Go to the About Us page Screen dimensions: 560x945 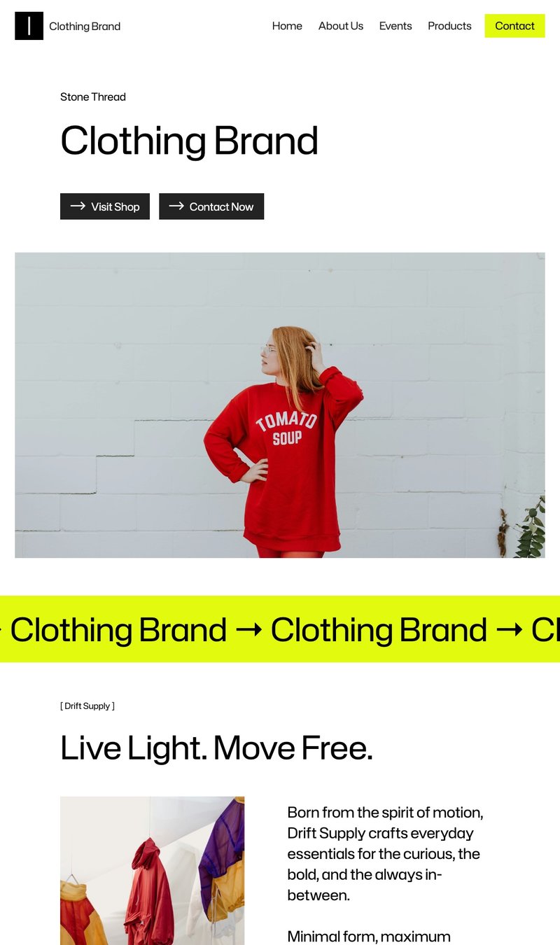click(341, 26)
